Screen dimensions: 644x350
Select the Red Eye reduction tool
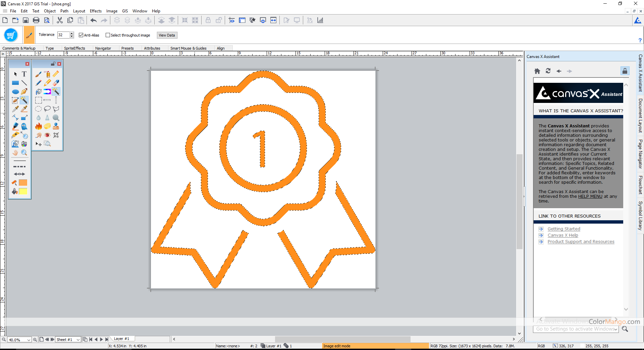coord(47,135)
